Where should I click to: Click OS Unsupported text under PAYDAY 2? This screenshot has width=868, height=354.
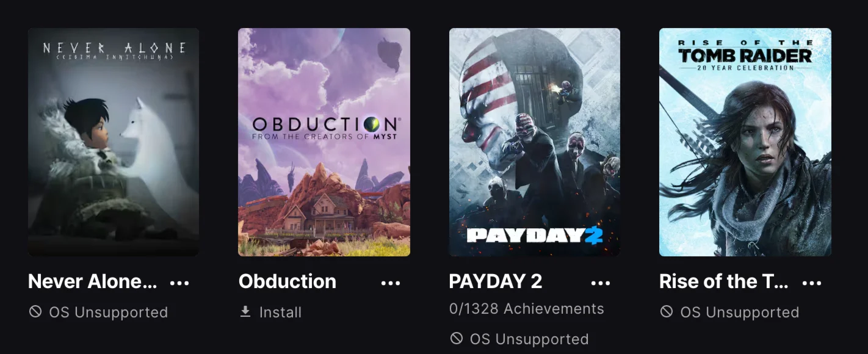[x=529, y=339]
